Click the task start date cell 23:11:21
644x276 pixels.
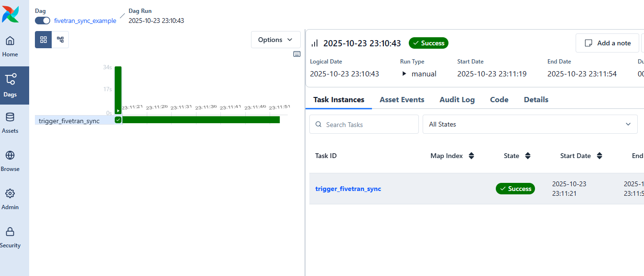click(569, 189)
